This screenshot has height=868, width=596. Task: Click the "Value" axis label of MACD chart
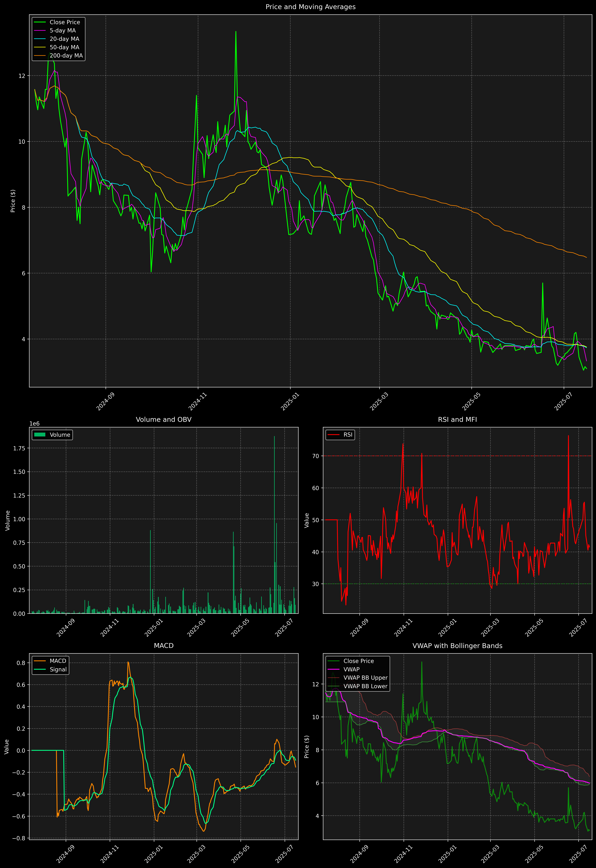pyautogui.click(x=7, y=747)
